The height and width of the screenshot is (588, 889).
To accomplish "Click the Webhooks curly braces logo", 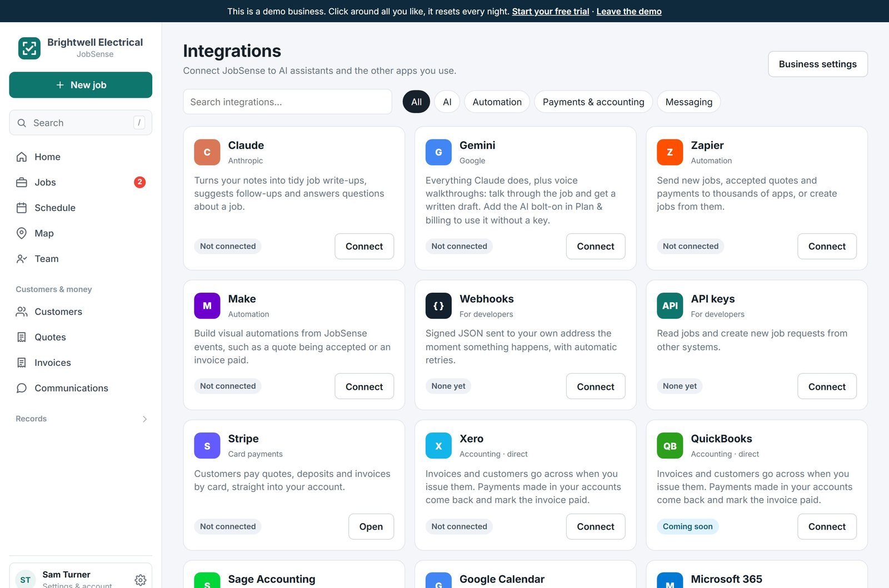I will [438, 306].
